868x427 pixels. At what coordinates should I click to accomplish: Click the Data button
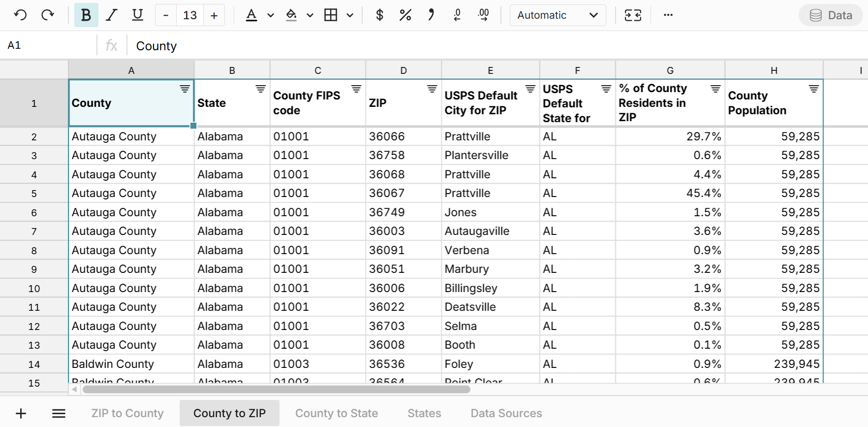(831, 15)
